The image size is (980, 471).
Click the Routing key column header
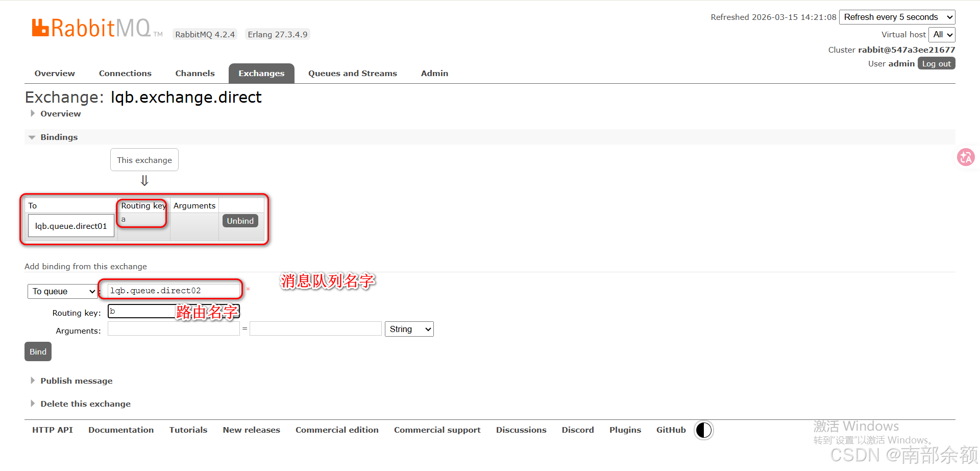tap(143, 205)
